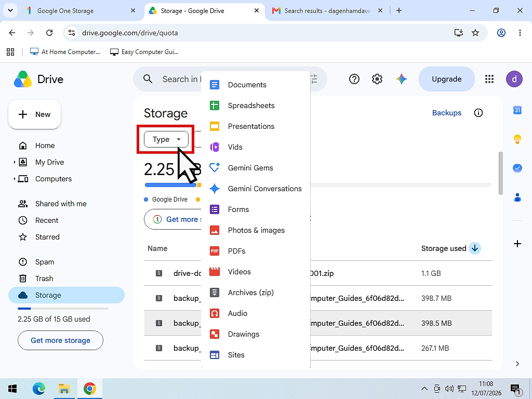Open a new browser tab
The height and width of the screenshot is (399, 532).
[399, 10]
